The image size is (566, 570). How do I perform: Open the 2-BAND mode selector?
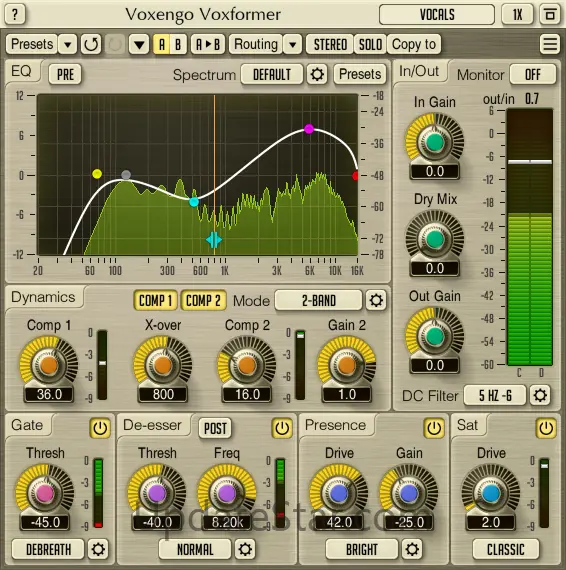click(318, 300)
